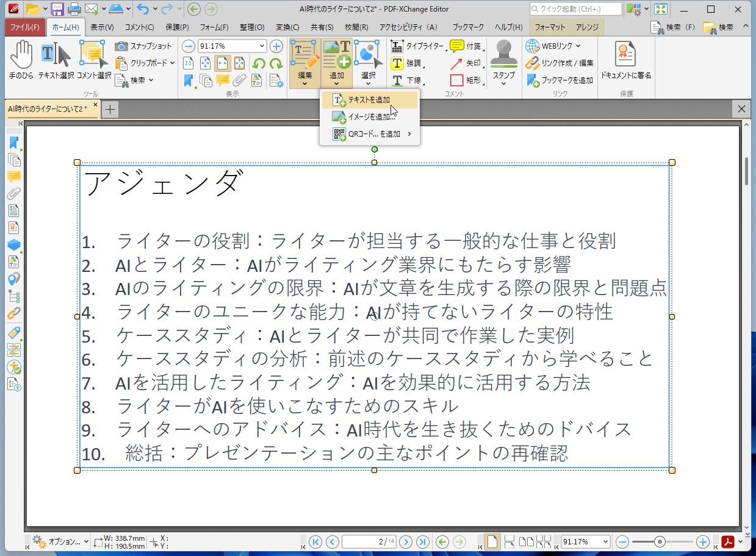The height and width of the screenshot is (556, 756).
Task: Open the zoom percentage dropdown
Action: [x=261, y=46]
